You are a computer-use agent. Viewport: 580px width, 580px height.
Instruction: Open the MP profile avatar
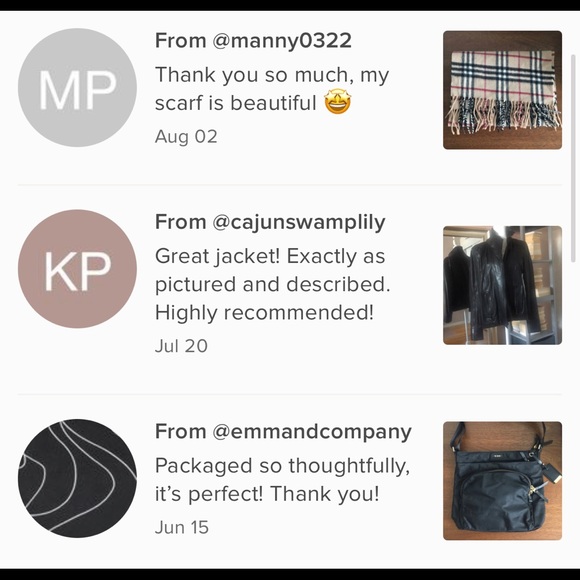coord(77,88)
